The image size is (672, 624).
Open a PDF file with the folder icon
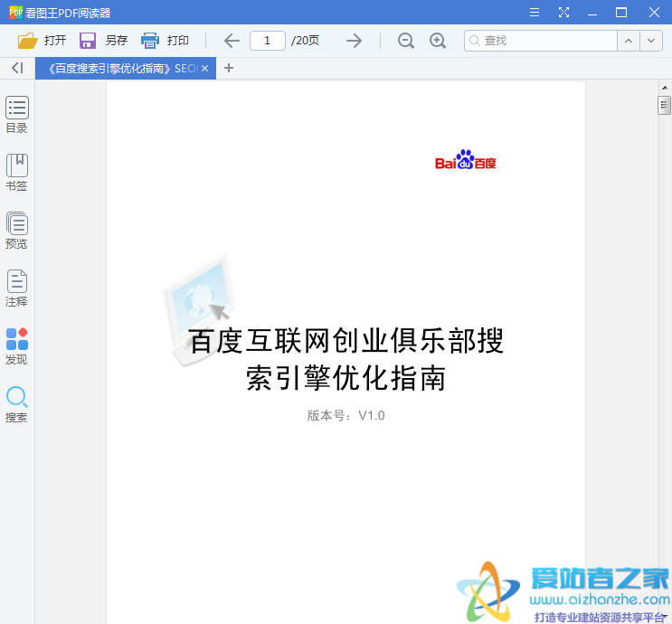point(27,41)
